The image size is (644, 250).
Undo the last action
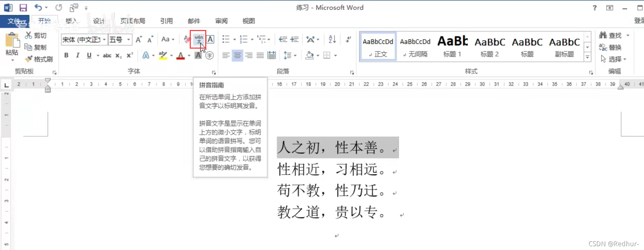[38, 7]
